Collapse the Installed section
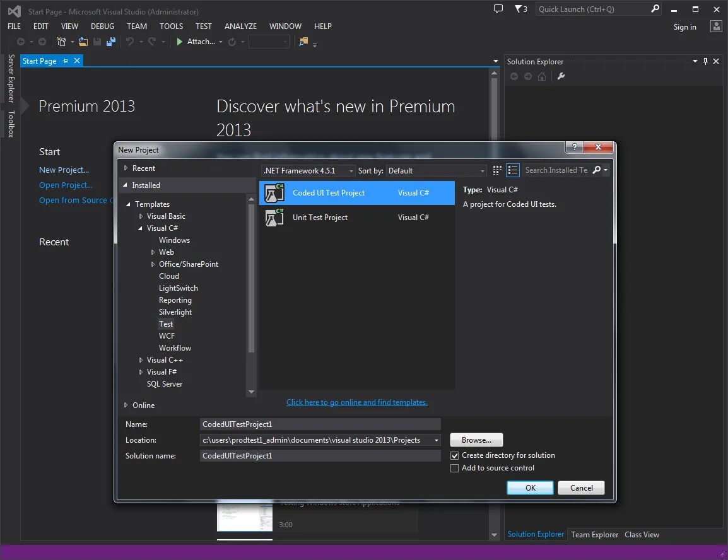The height and width of the screenshot is (560, 728). pyautogui.click(x=125, y=185)
